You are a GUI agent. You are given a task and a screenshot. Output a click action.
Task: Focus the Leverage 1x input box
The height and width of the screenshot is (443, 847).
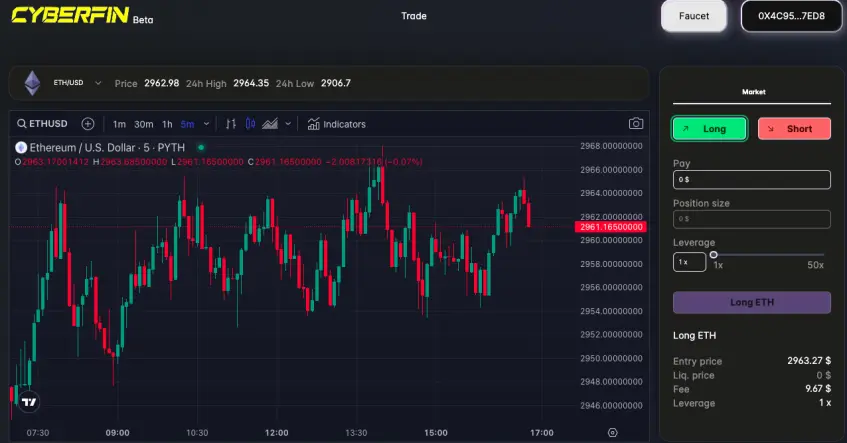pyautogui.click(x=689, y=262)
